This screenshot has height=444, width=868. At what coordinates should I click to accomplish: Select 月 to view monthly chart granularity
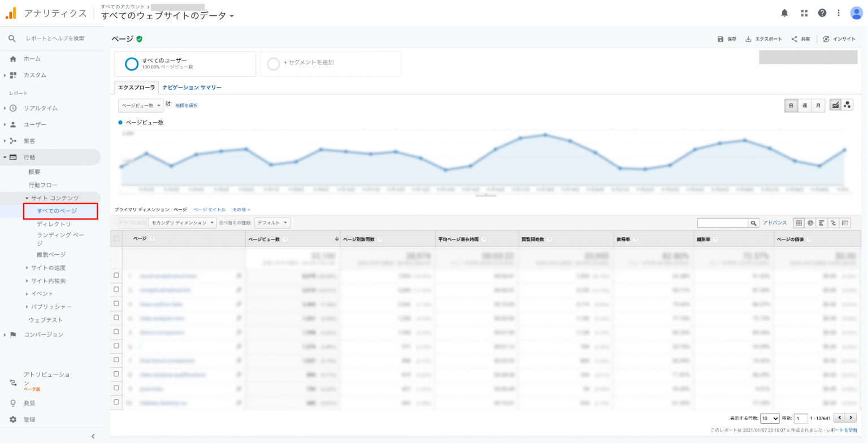pyautogui.click(x=818, y=105)
